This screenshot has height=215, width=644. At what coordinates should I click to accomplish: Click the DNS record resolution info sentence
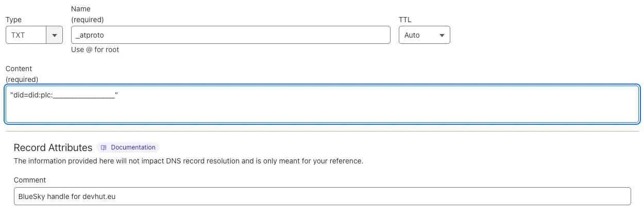(189, 161)
